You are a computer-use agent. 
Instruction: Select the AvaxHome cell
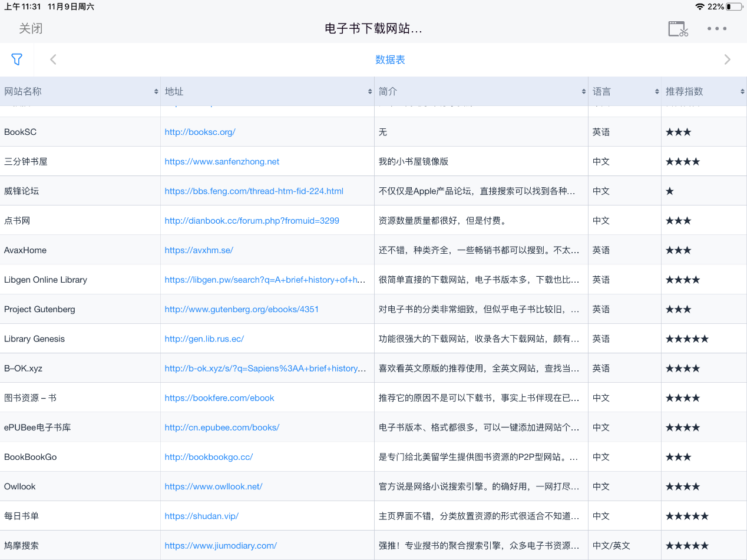tap(80, 250)
